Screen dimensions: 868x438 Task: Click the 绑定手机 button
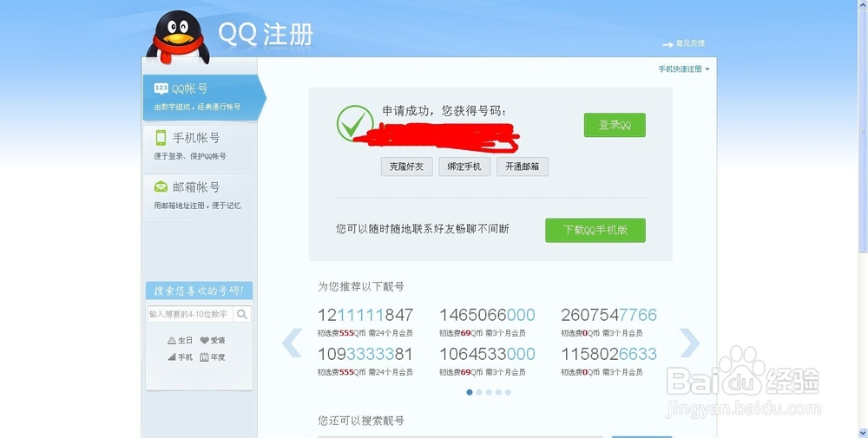(464, 167)
